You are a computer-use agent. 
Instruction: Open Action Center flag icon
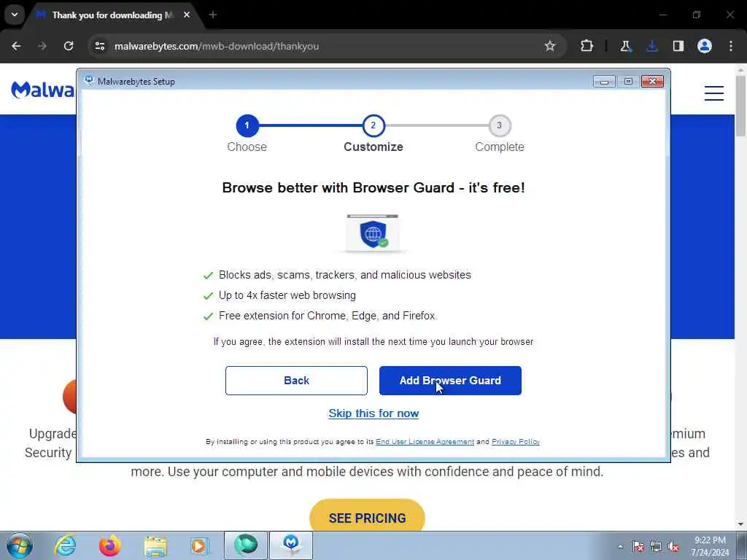pos(638,546)
